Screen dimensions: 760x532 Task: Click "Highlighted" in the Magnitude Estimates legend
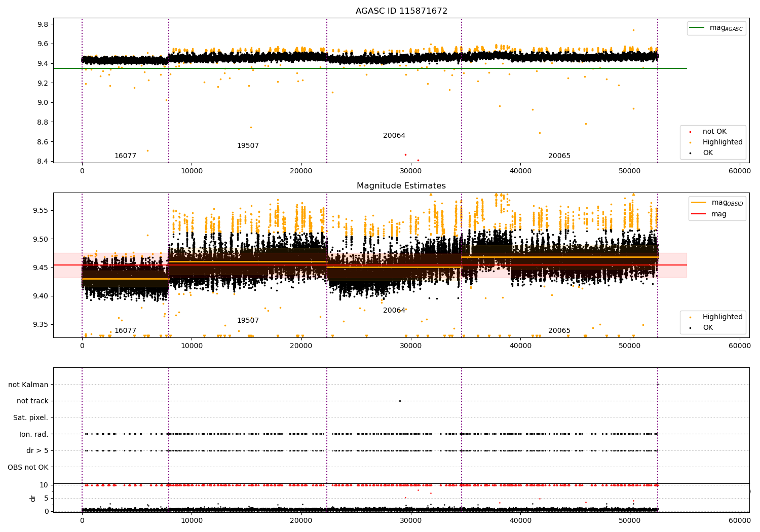(723, 317)
